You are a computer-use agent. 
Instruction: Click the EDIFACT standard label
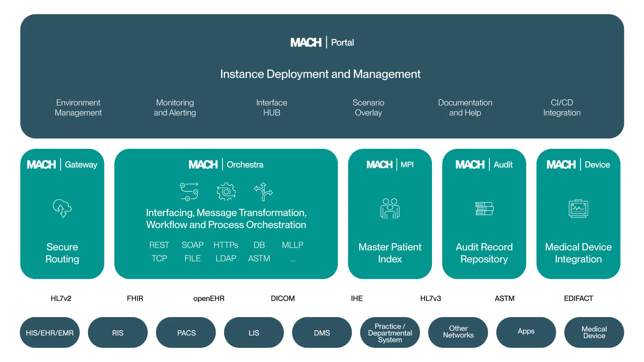pyautogui.click(x=579, y=298)
